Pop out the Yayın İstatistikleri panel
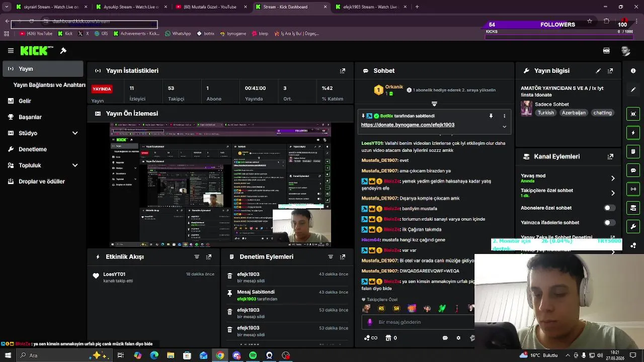Image resolution: width=644 pixels, height=362 pixels. (343, 71)
